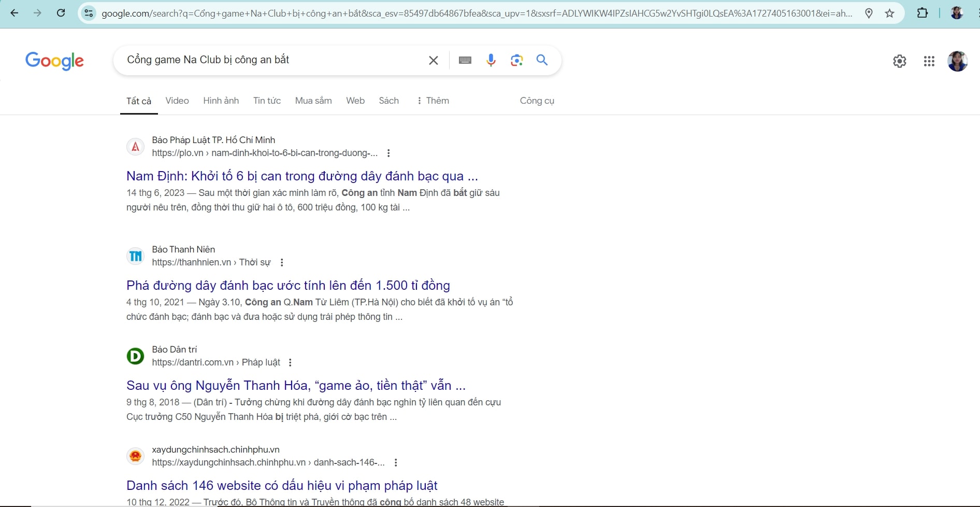Click the xaydungchinhsach.chinhphu.vn source name
Image resolution: width=980 pixels, height=507 pixels.
pos(215,449)
